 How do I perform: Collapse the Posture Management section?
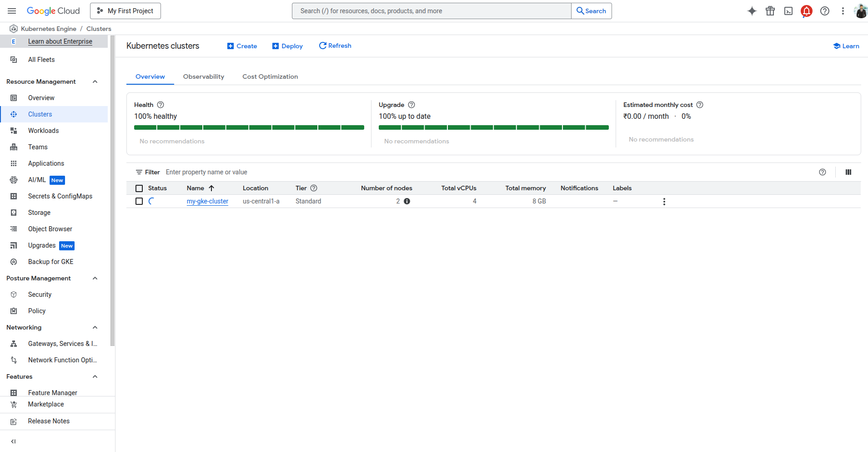(95, 278)
